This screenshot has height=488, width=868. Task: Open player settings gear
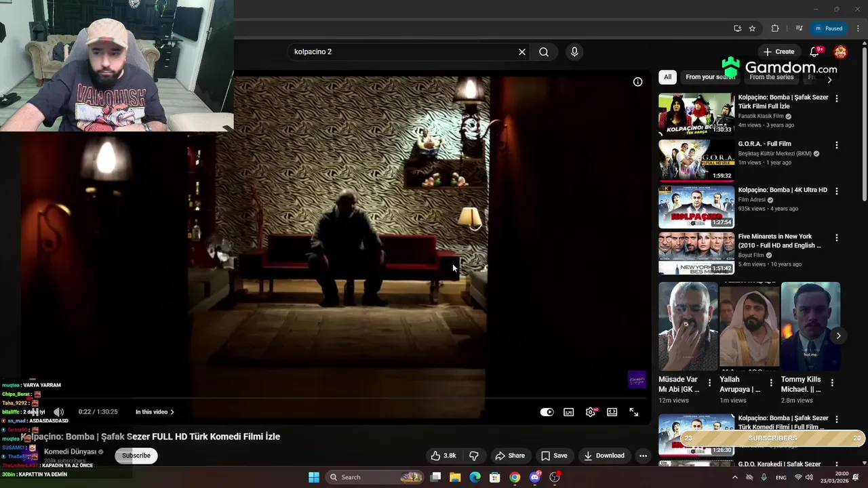(x=591, y=412)
